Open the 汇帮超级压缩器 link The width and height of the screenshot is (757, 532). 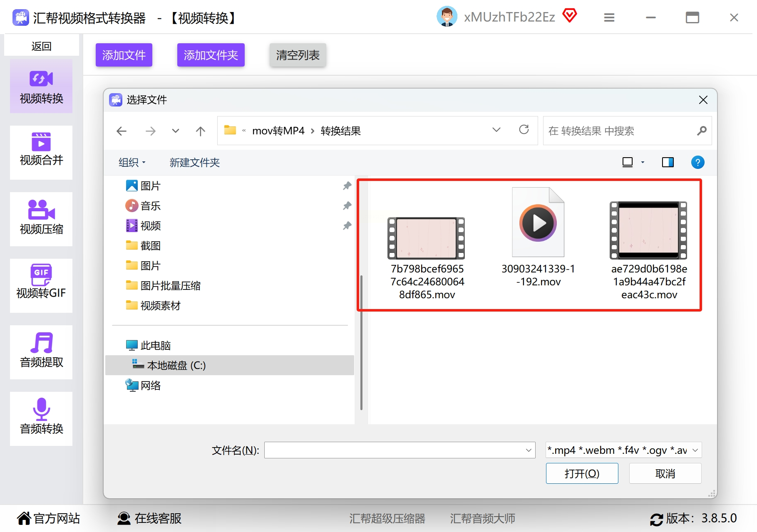click(x=387, y=518)
